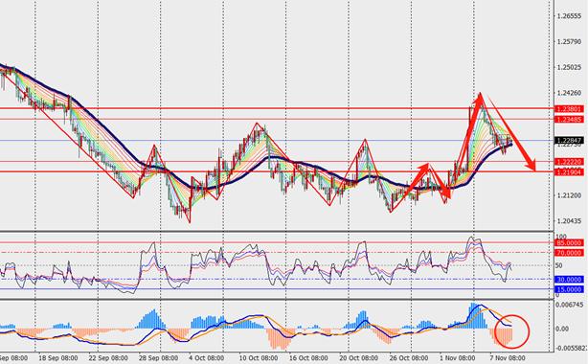Click the 1.21904 red price label
Image resolution: width=588 pixels, height=364 pixels.
pos(570,171)
